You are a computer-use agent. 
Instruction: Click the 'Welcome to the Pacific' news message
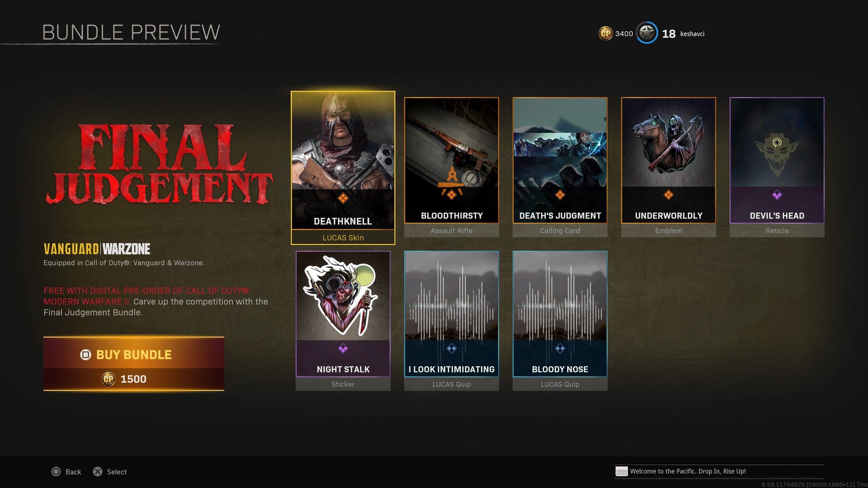click(x=687, y=471)
